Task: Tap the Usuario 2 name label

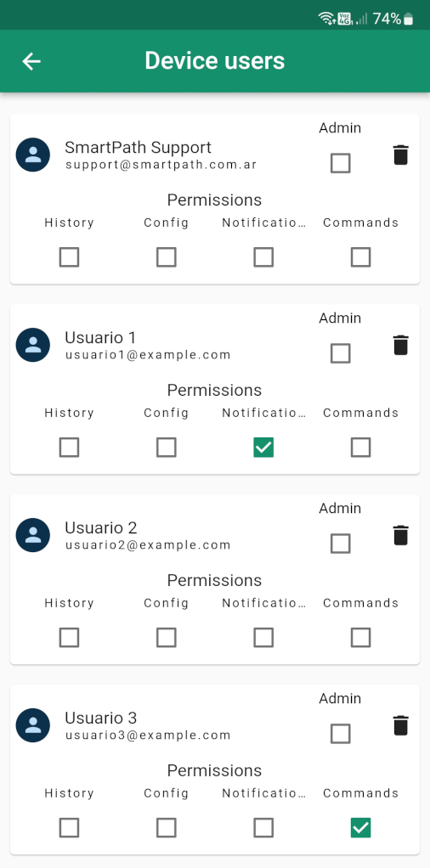Action: coord(101,527)
